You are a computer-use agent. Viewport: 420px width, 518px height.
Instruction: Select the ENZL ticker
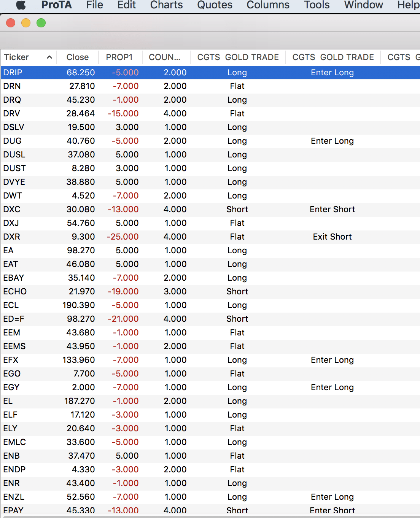coord(14,497)
